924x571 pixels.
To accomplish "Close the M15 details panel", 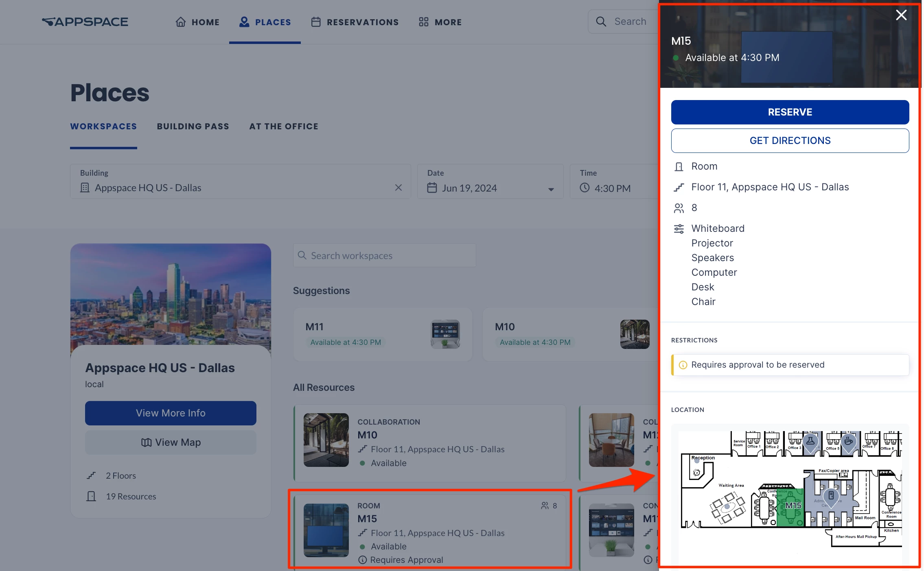I will point(901,15).
